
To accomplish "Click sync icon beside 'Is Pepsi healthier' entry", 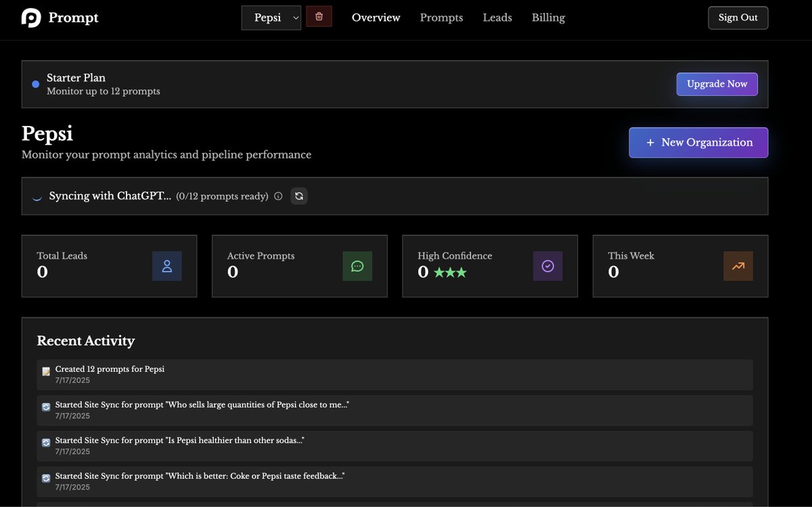I will [46, 443].
